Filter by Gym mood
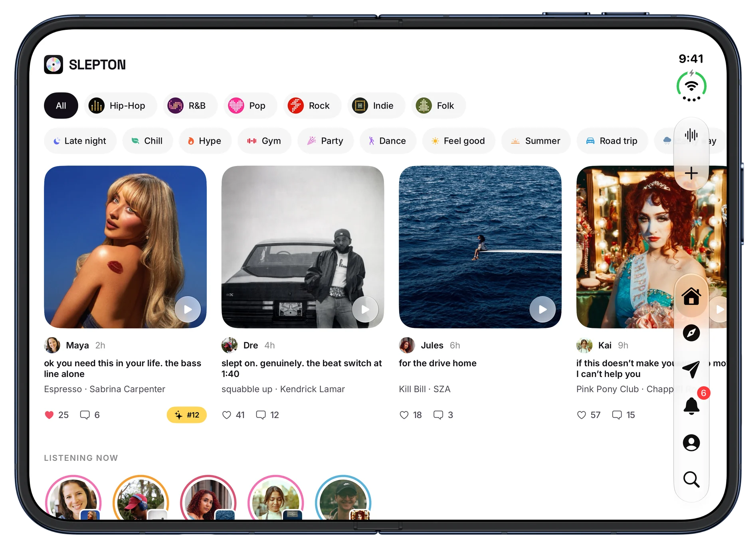This screenshot has width=756, height=549. (x=265, y=141)
